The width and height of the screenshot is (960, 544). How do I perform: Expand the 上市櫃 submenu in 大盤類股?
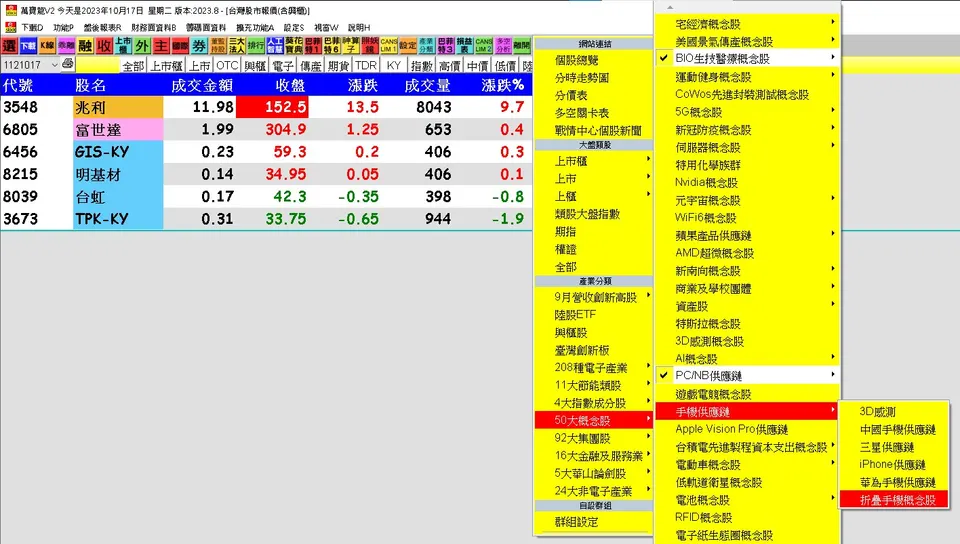pyautogui.click(x=593, y=161)
